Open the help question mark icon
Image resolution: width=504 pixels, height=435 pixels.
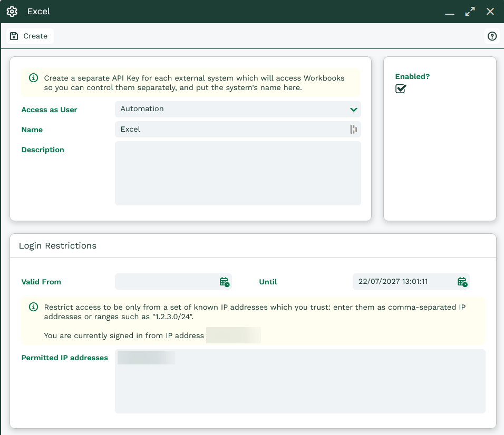tap(492, 36)
